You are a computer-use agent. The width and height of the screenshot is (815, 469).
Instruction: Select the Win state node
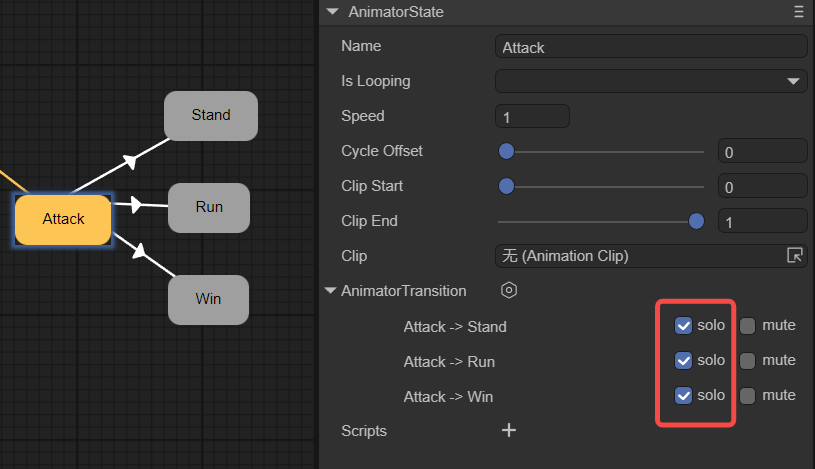pyautogui.click(x=208, y=299)
